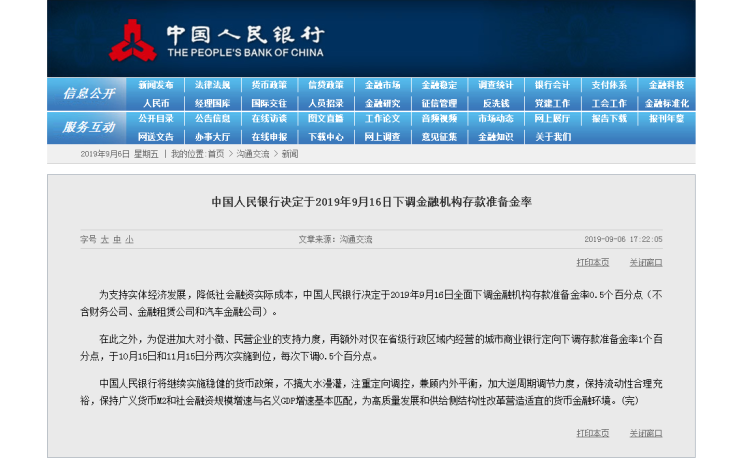Click the paragraph starting 为支持实体经济发展
The width and height of the screenshot is (740, 464).
point(371,303)
